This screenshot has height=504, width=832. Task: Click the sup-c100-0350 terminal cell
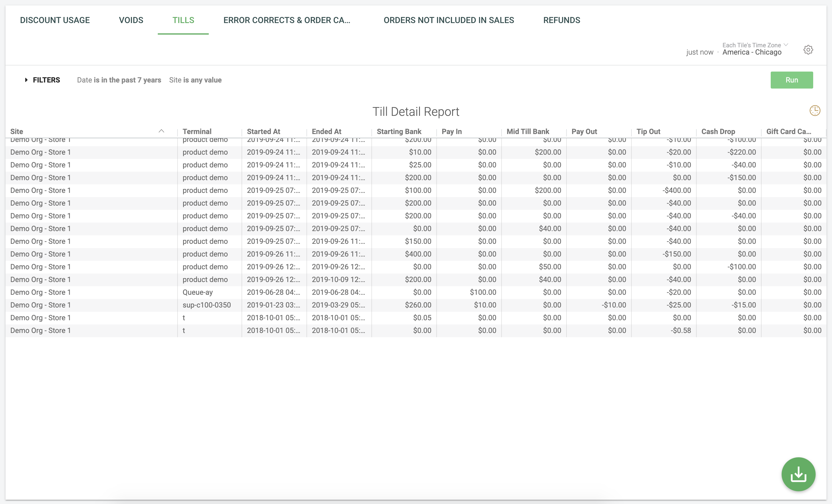point(207,305)
